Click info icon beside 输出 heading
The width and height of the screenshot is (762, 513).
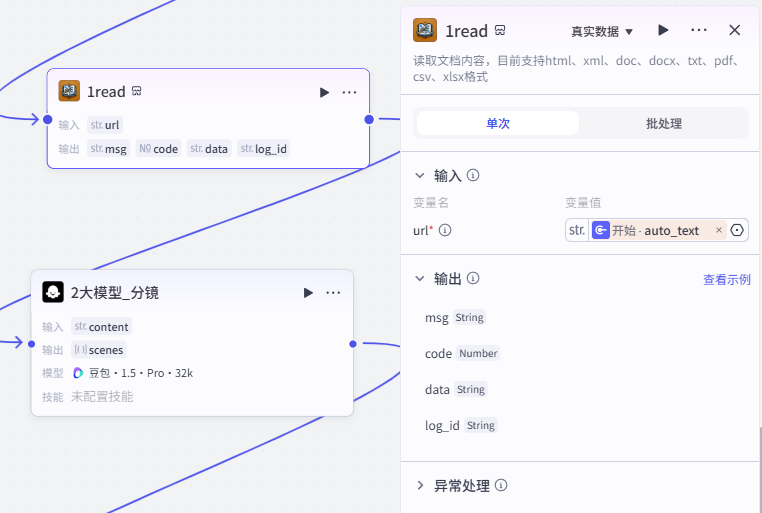click(x=473, y=278)
